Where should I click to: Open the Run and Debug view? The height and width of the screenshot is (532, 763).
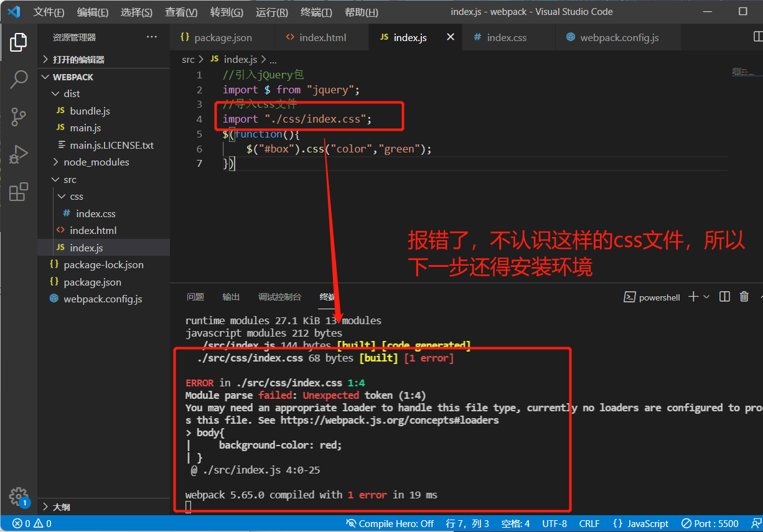tap(19, 154)
